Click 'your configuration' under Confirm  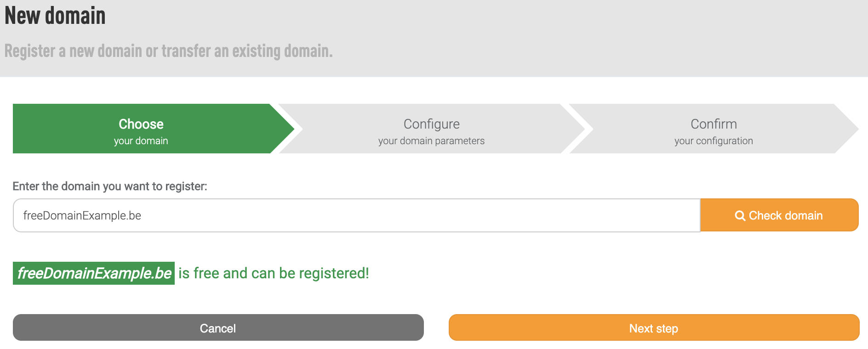point(714,141)
